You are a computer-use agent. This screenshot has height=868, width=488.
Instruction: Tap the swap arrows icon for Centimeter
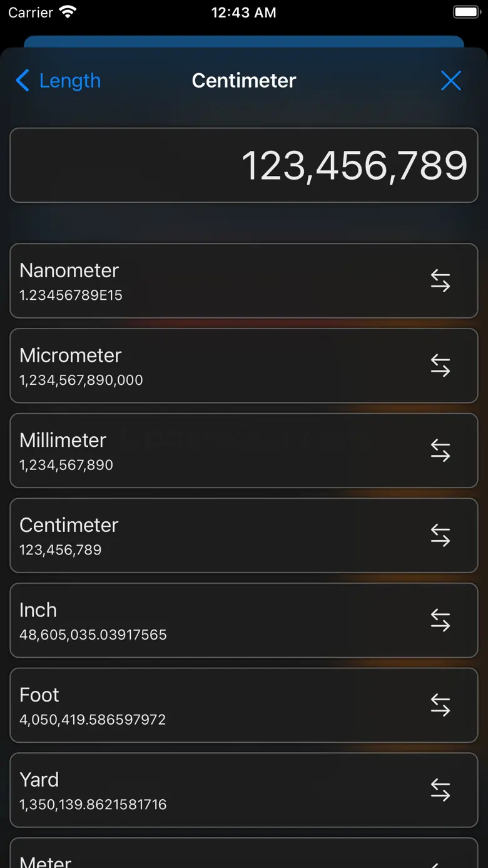tap(440, 535)
